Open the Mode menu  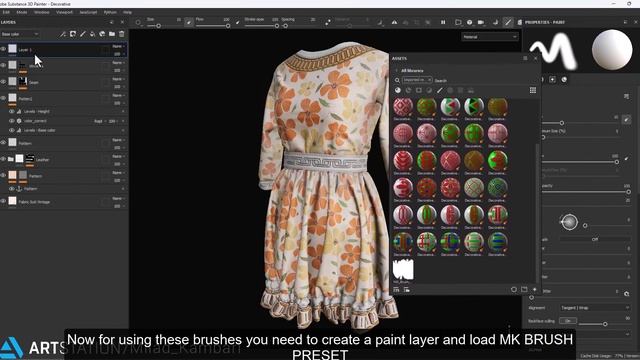(x=22, y=12)
